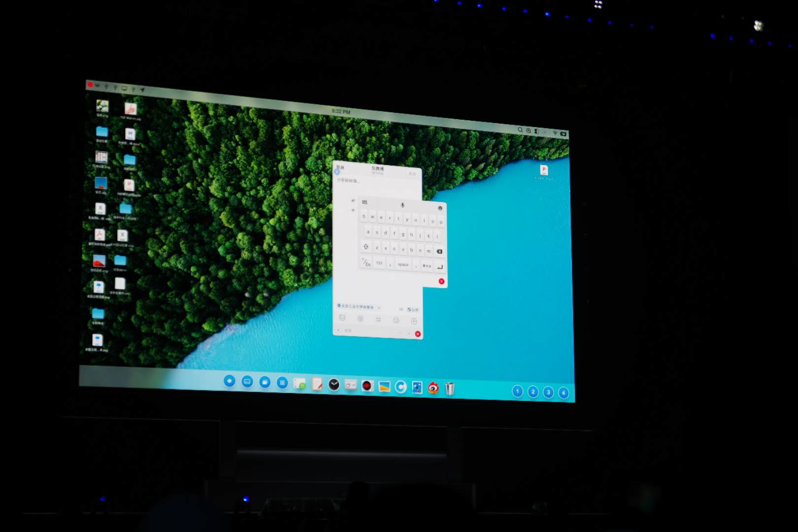Click the keyboard layout icon on the keyboard's top bar
Image resolution: width=798 pixels, height=532 pixels.
pos(365,202)
